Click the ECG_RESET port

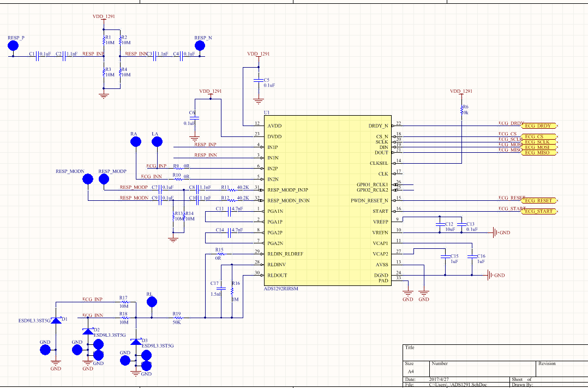[539, 201]
